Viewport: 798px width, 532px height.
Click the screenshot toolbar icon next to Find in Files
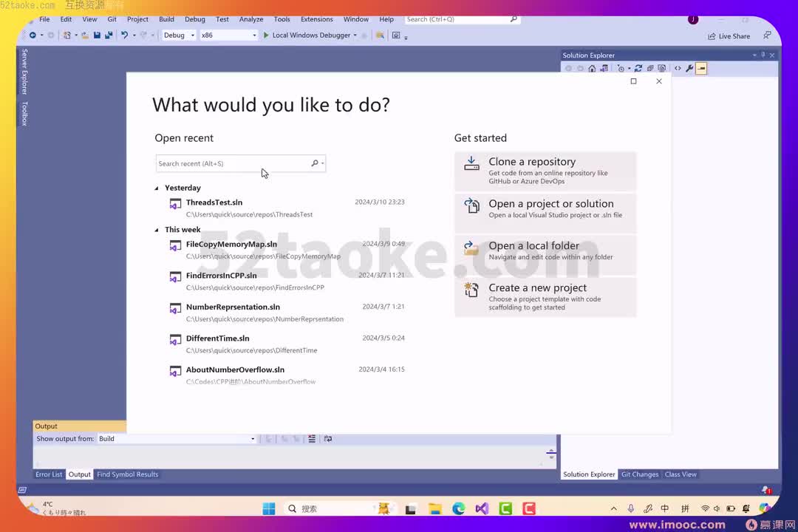point(396,35)
